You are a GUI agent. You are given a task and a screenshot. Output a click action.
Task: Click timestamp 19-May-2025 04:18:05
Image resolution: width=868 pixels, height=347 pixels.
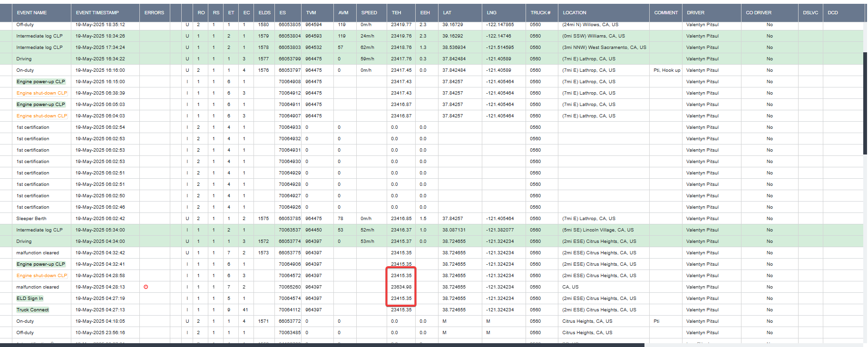[x=100, y=321]
